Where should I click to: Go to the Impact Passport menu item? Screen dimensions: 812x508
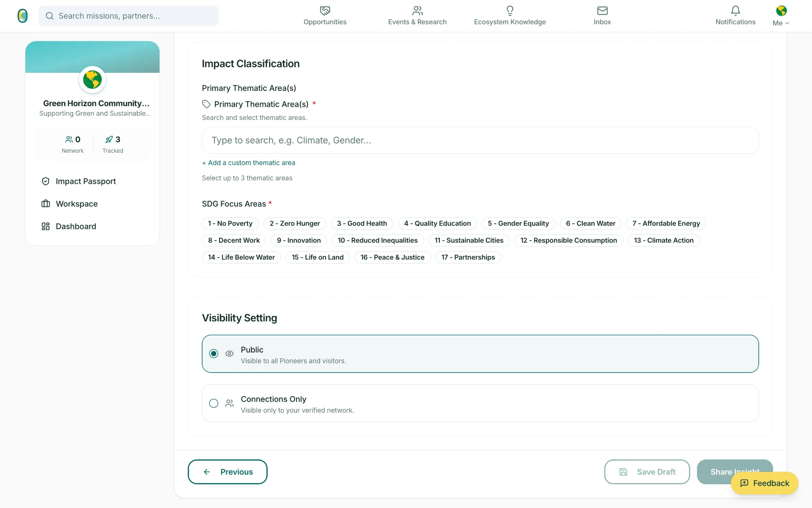tap(92, 181)
